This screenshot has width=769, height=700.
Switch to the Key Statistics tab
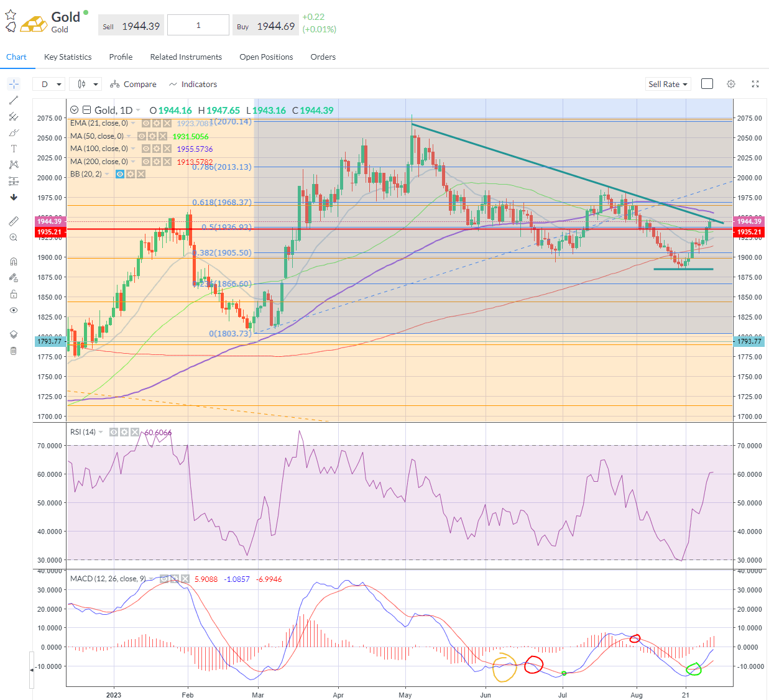(x=68, y=57)
